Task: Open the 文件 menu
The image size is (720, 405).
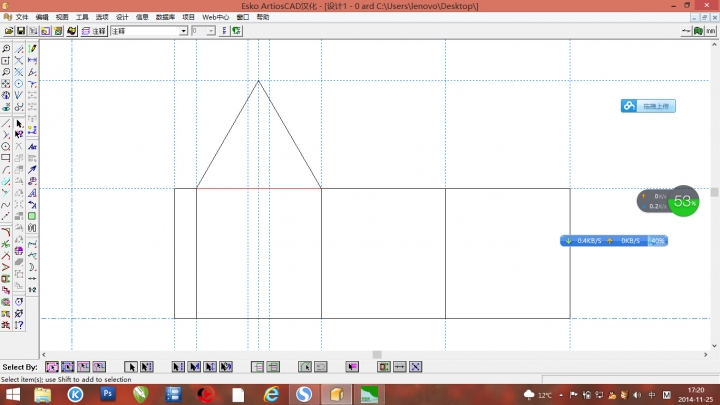Action: (x=22, y=17)
